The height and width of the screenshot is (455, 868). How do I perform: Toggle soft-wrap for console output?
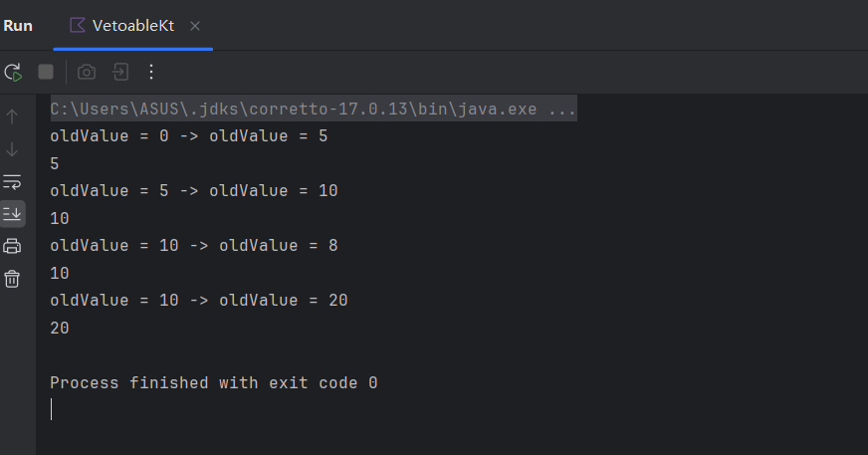coord(12,181)
